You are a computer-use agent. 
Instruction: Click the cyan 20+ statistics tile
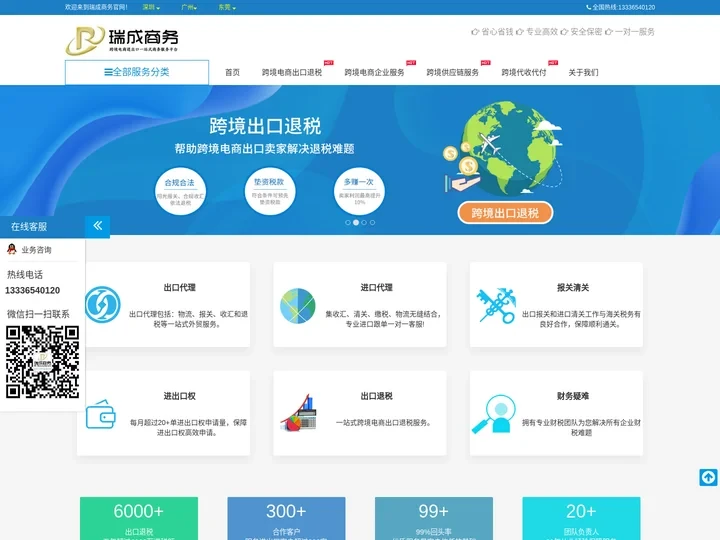pos(581,518)
